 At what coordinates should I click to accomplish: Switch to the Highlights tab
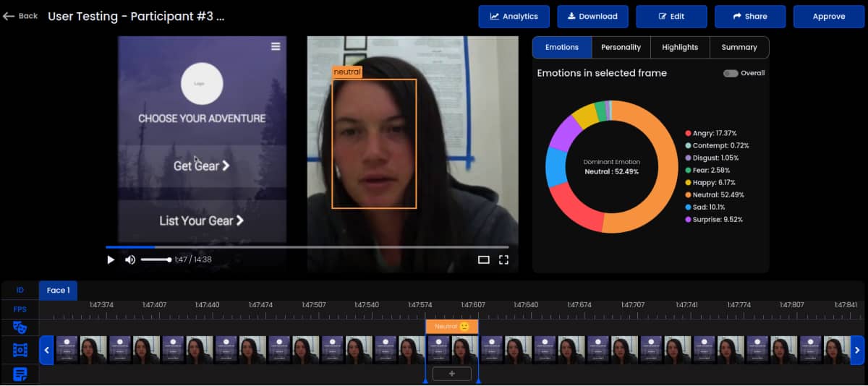pyautogui.click(x=680, y=47)
